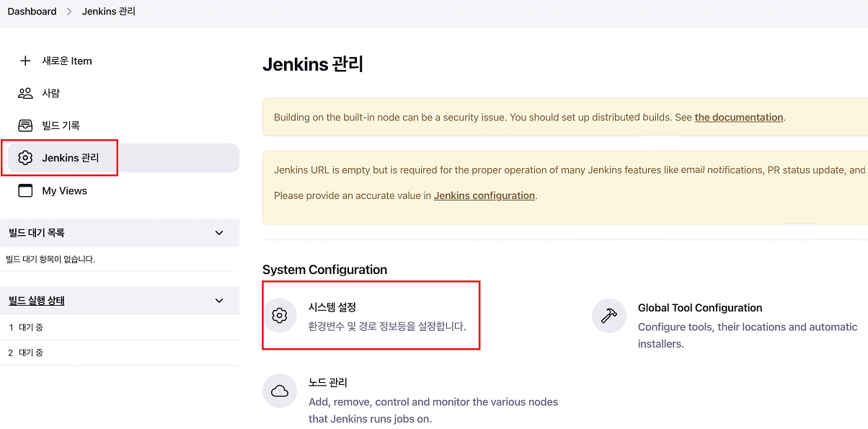This screenshot has height=429, width=868.
Task: Click the gear icon beside Jenkins 관리
Action: (x=25, y=158)
